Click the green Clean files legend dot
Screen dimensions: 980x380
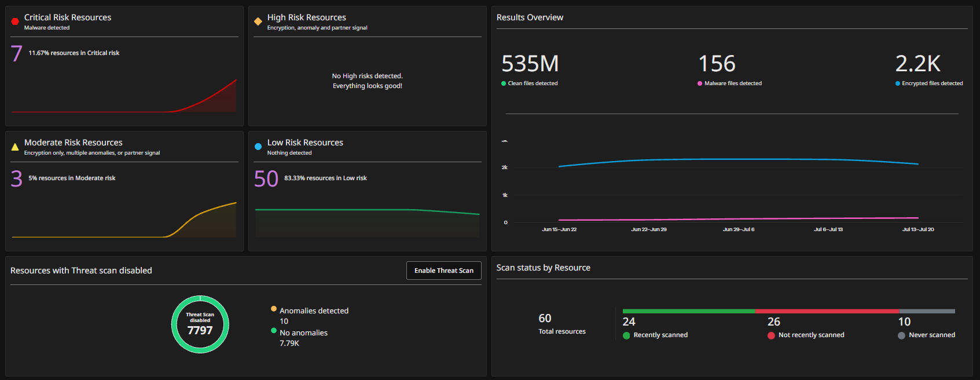click(504, 83)
